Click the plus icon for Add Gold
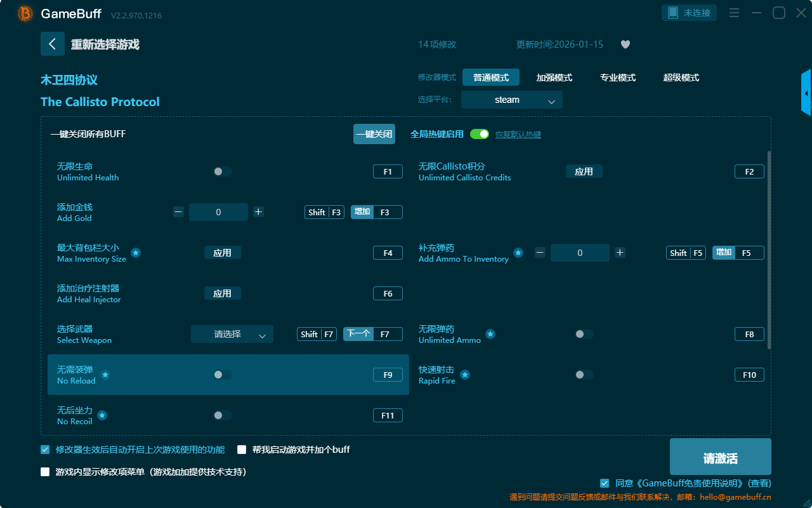 [x=258, y=212]
